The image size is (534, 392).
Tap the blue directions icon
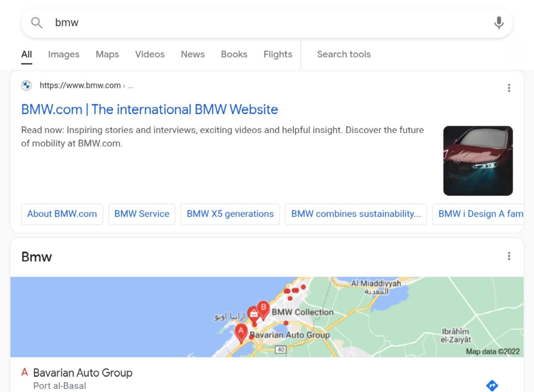[492, 385]
